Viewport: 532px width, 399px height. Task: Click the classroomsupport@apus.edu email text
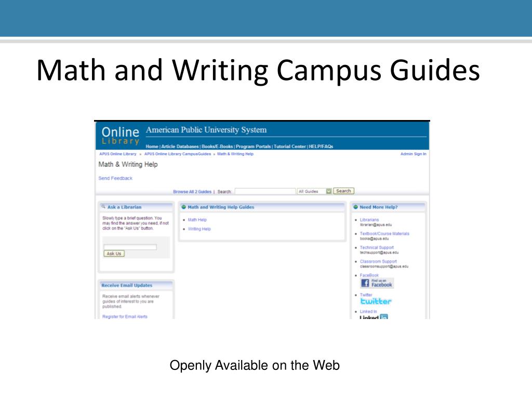pyautogui.click(x=384, y=267)
